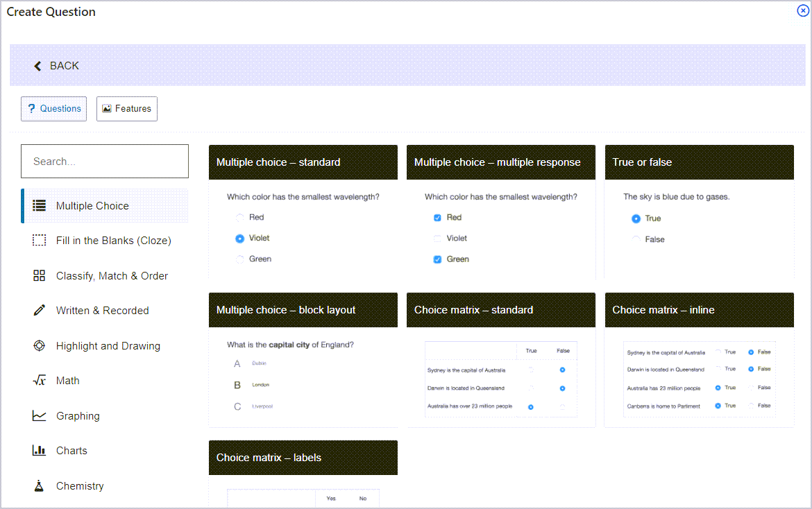Image resolution: width=812 pixels, height=509 pixels.
Task: Click the Written & Recorded pencil icon
Action: (x=40, y=311)
